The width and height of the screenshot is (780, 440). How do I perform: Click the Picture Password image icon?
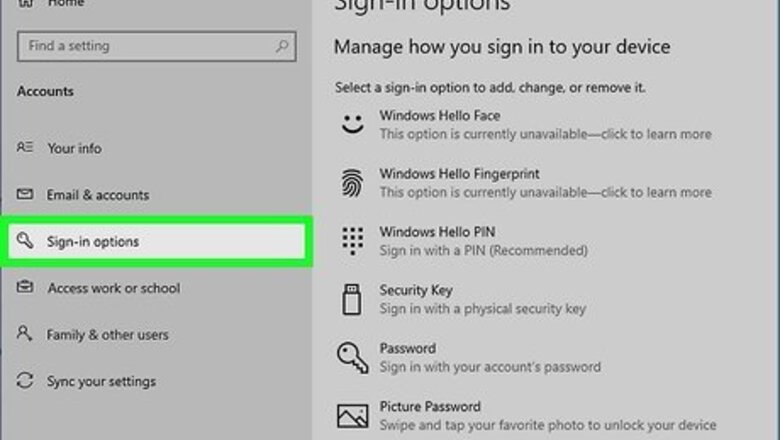pyautogui.click(x=352, y=414)
